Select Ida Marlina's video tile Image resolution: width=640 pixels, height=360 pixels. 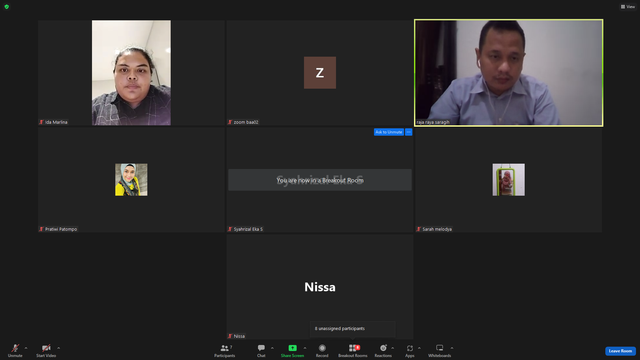131,73
